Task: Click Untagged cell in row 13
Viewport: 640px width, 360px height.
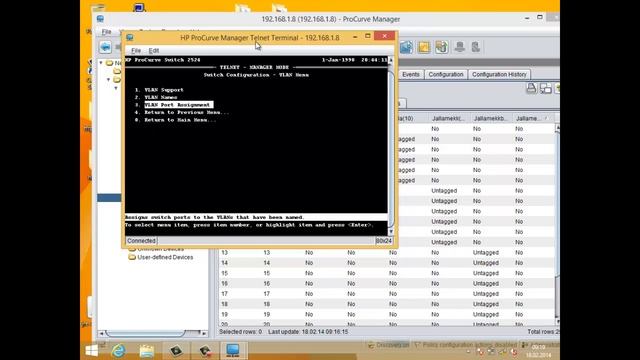Action: [486, 253]
